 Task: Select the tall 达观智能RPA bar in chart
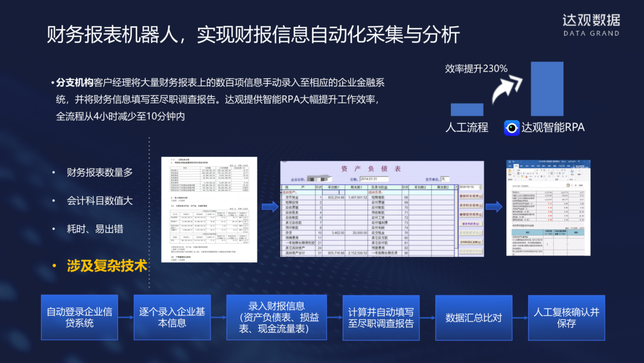coord(547,89)
